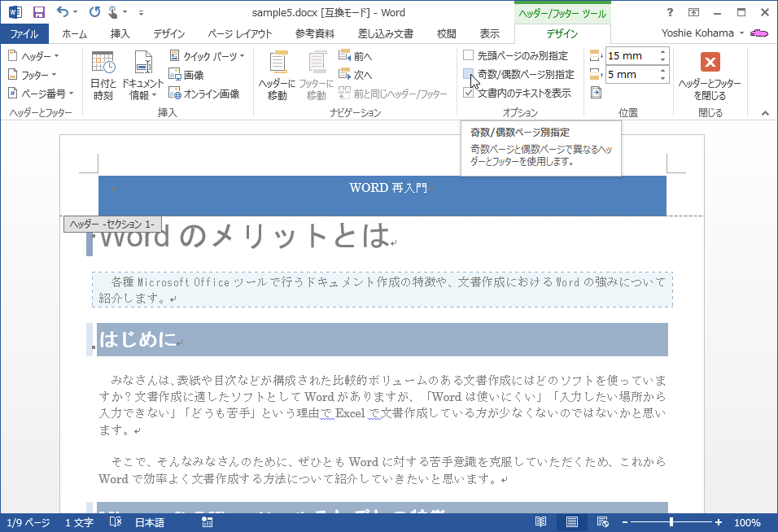Image resolution: width=778 pixels, height=532 pixels.
Task: Open the Word application icon menu
Action: (15, 12)
